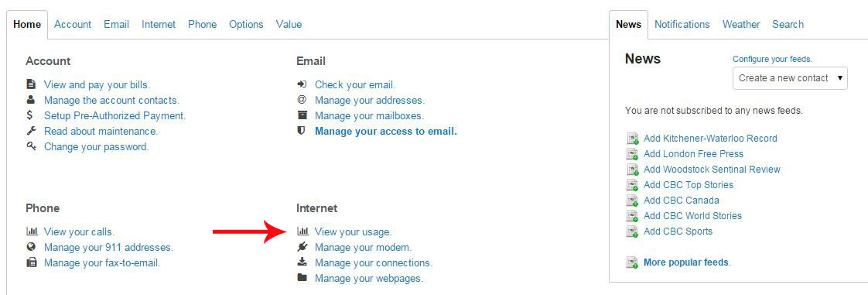Click the shield icon beside Manage your access to email

coord(302,132)
